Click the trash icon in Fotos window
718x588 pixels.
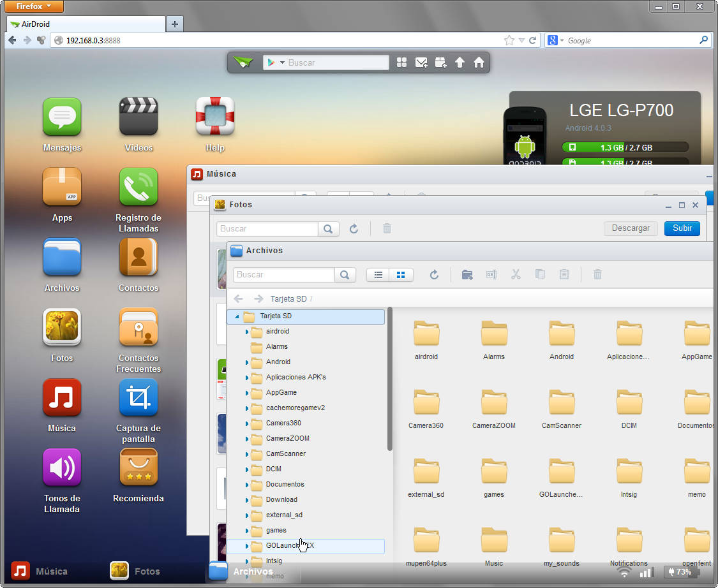pos(387,228)
